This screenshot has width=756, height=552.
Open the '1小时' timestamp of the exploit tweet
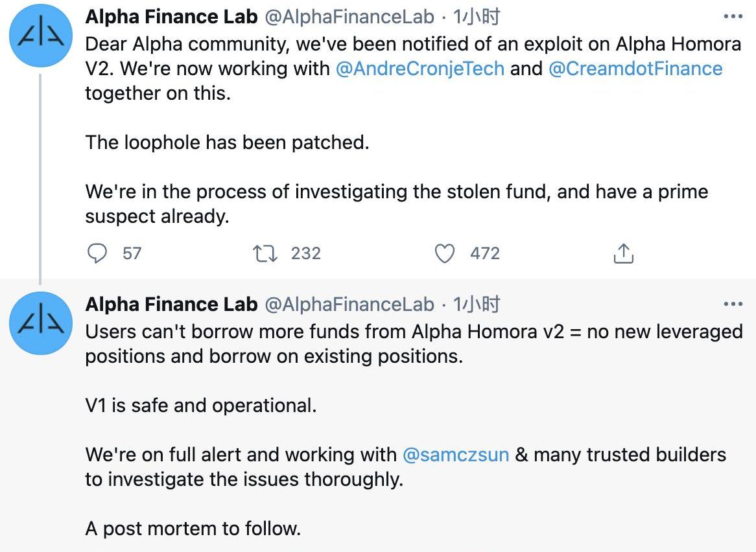[x=477, y=17]
